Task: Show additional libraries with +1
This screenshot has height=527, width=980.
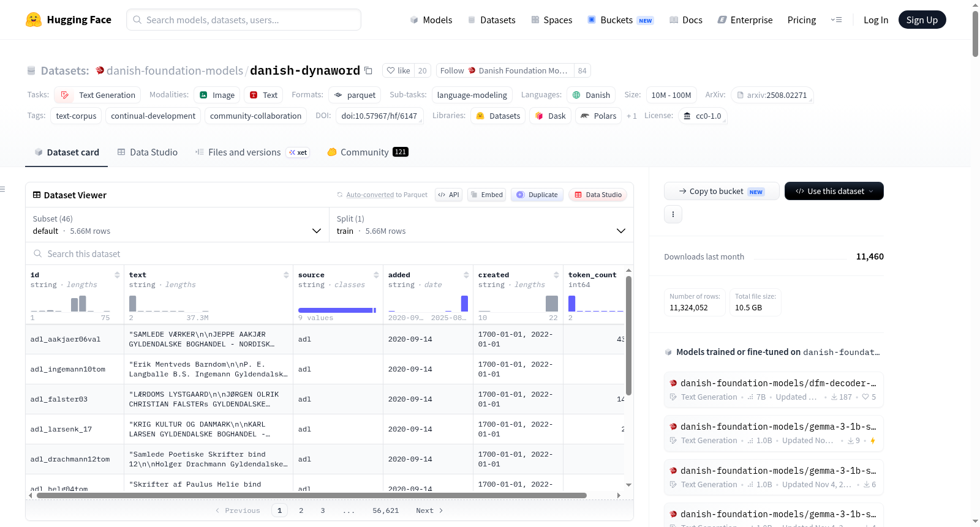Action: [x=631, y=116]
